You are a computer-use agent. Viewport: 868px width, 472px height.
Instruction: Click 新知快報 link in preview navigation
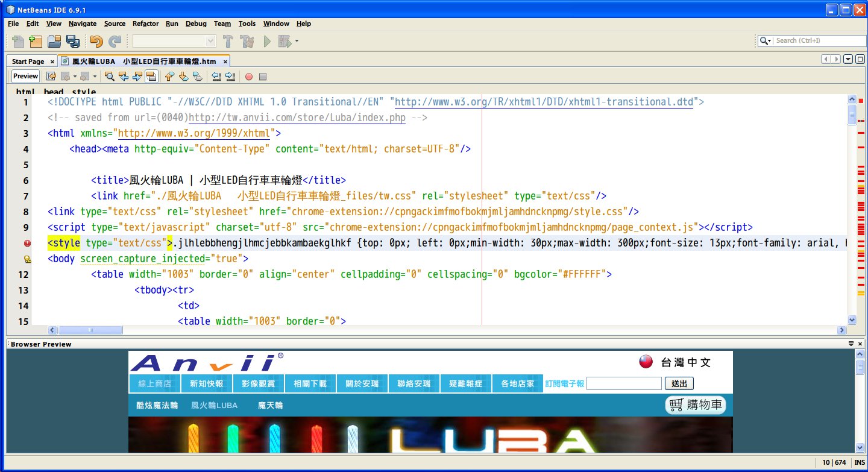pos(206,383)
